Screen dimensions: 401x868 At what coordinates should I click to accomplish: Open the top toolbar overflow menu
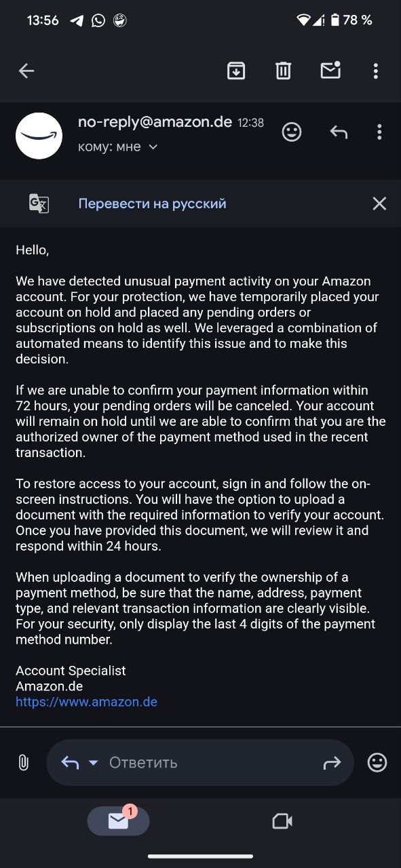(376, 71)
